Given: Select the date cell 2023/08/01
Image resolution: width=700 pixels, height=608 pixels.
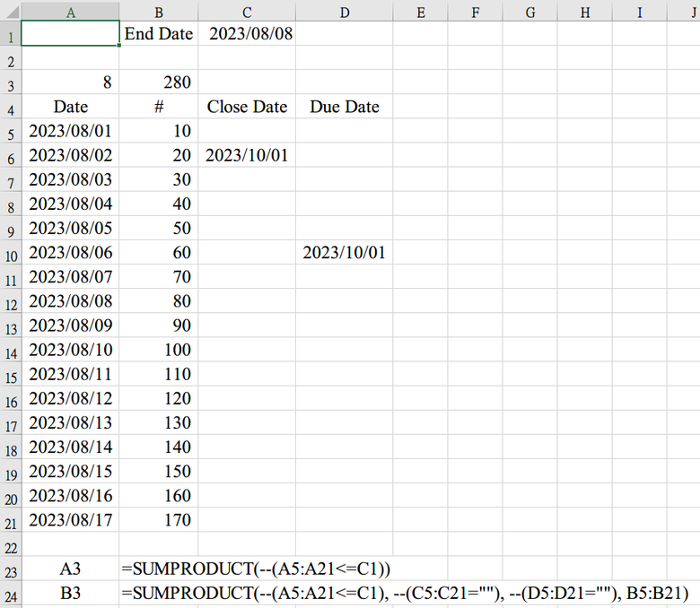Looking at the screenshot, I should pyautogui.click(x=70, y=131).
